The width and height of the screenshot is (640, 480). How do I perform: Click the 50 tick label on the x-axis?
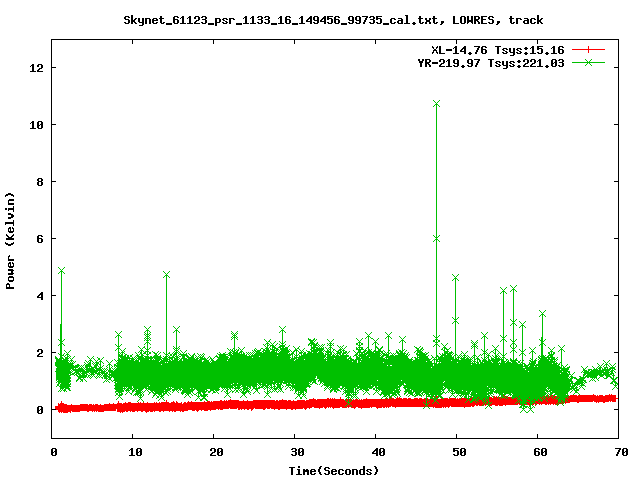pos(457,452)
